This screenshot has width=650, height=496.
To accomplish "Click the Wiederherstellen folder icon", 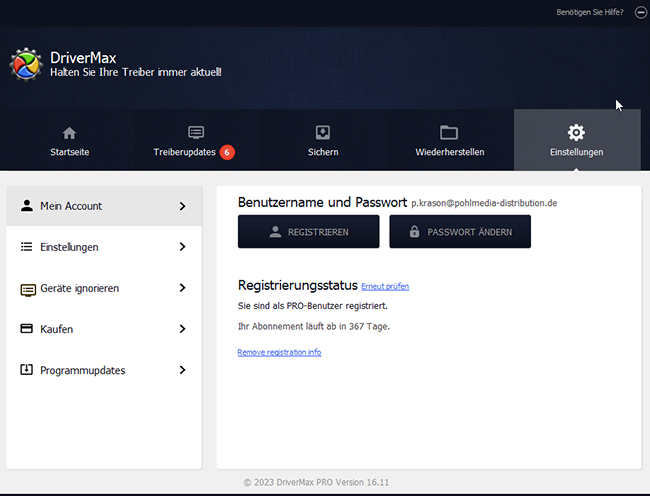I will click(449, 133).
